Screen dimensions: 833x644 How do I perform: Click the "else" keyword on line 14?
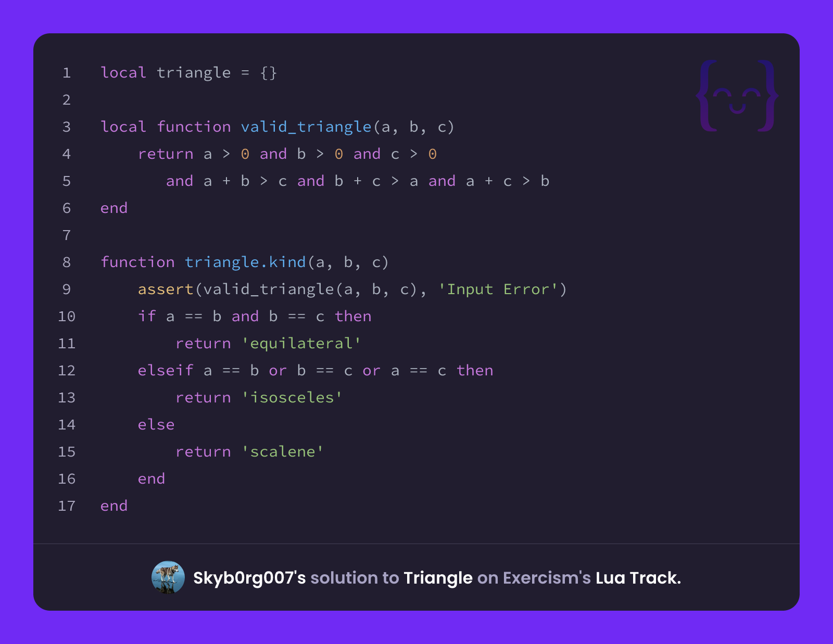156,425
